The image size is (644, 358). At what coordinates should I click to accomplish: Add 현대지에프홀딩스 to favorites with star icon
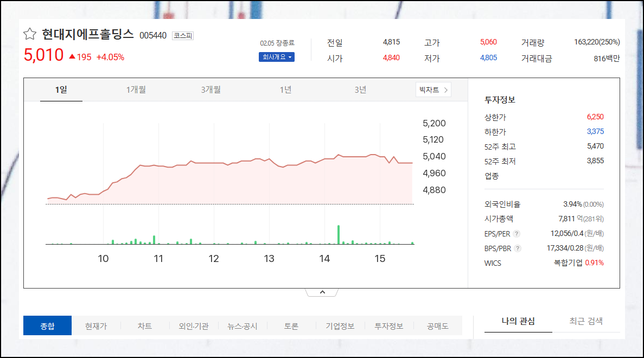click(x=30, y=34)
